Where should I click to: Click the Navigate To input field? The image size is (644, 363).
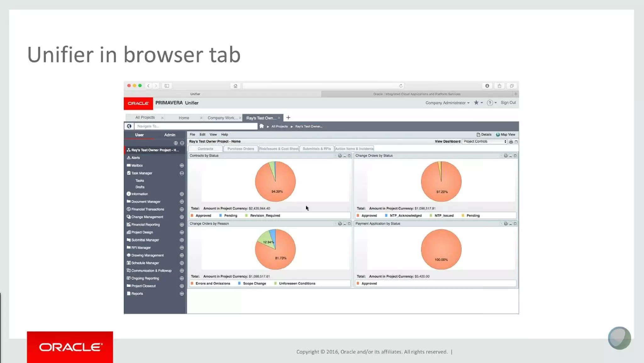click(196, 126)
